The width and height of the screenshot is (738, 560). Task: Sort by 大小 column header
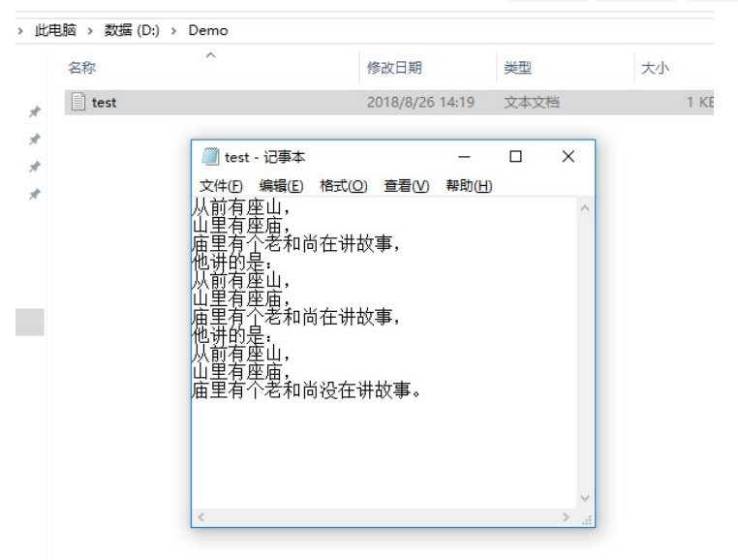click(655, 68)
